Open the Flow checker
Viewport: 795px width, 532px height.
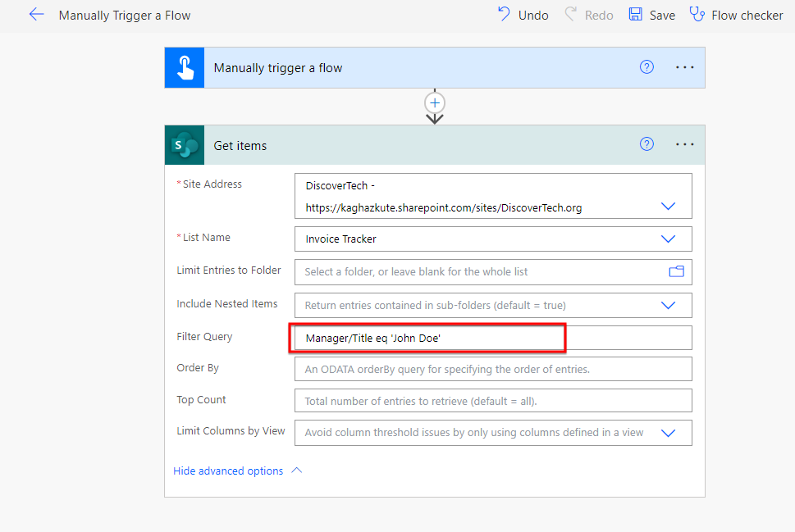[736, 15]
